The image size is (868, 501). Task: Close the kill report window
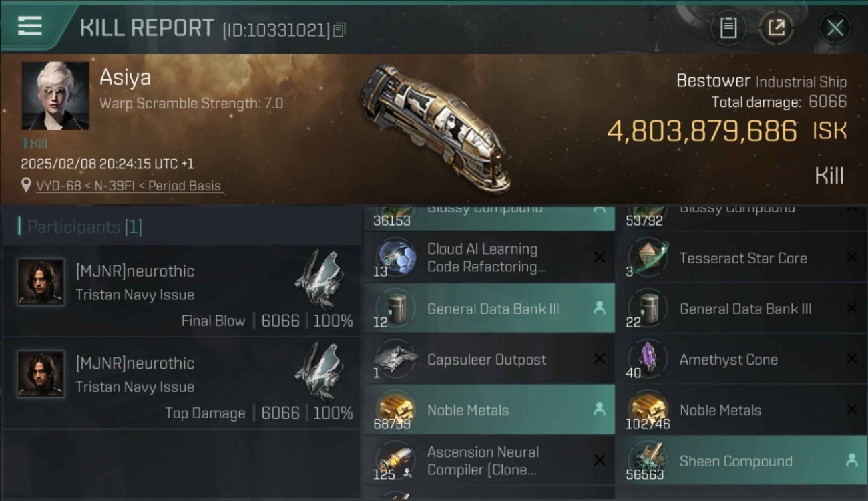[835, 28]
